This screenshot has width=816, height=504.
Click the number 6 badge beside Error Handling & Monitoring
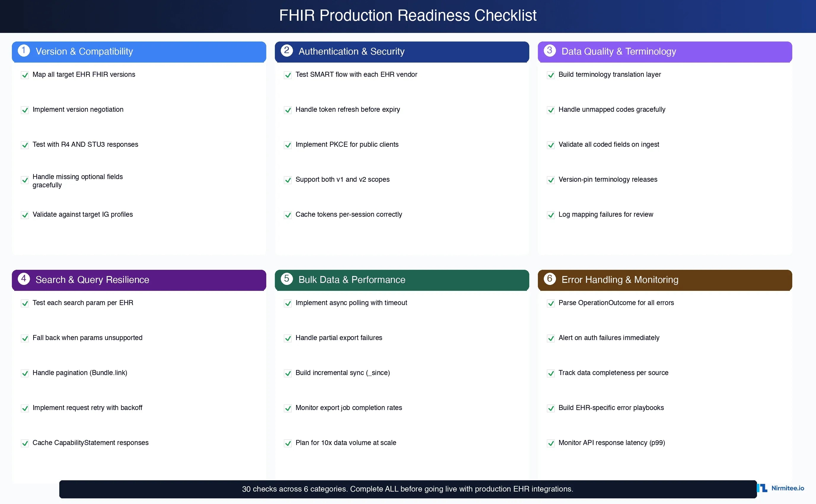[550, 279]
